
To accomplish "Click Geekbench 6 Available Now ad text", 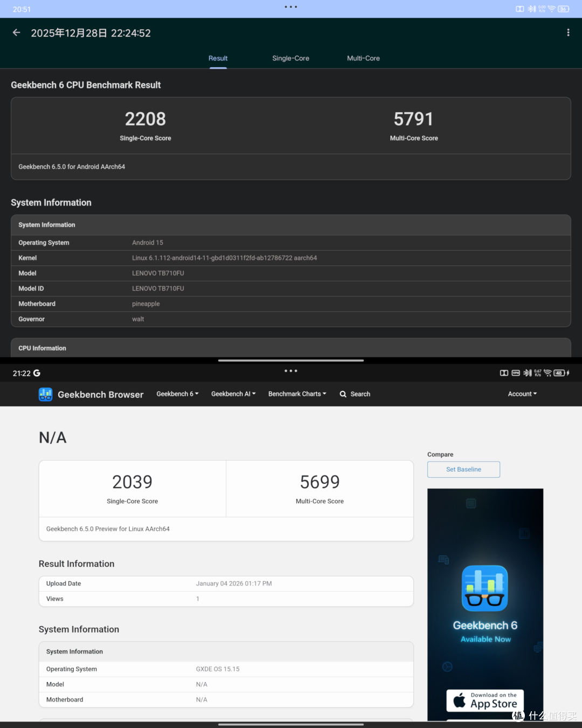I will (x=485, y=631).
